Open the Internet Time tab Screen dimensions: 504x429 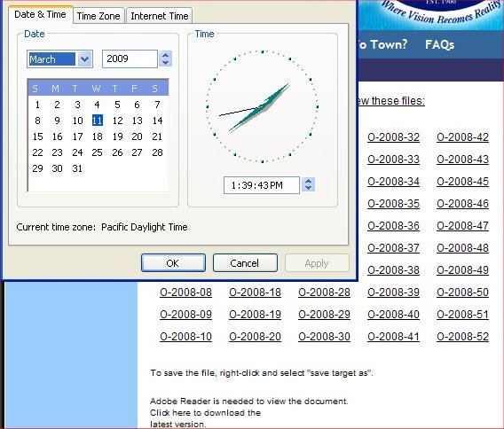coord(160,16)
